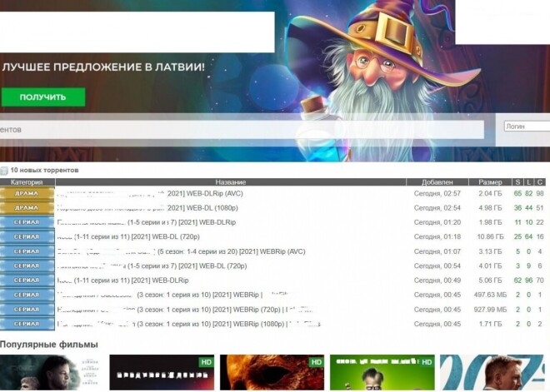Sort by the Размер column header

click(x=490, y=182)
